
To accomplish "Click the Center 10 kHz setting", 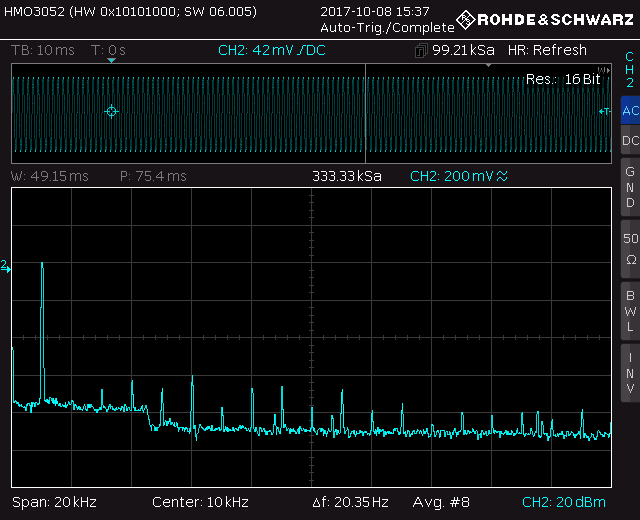I will point(200,501).
